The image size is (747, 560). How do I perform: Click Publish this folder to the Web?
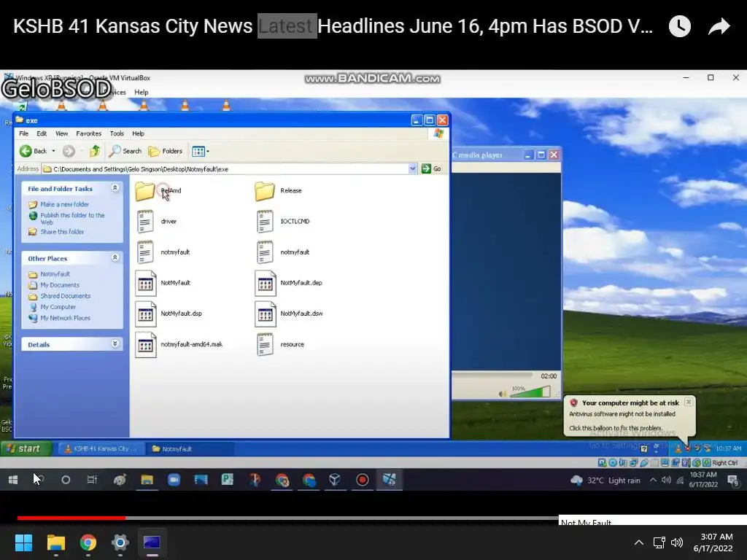[72, 219]
